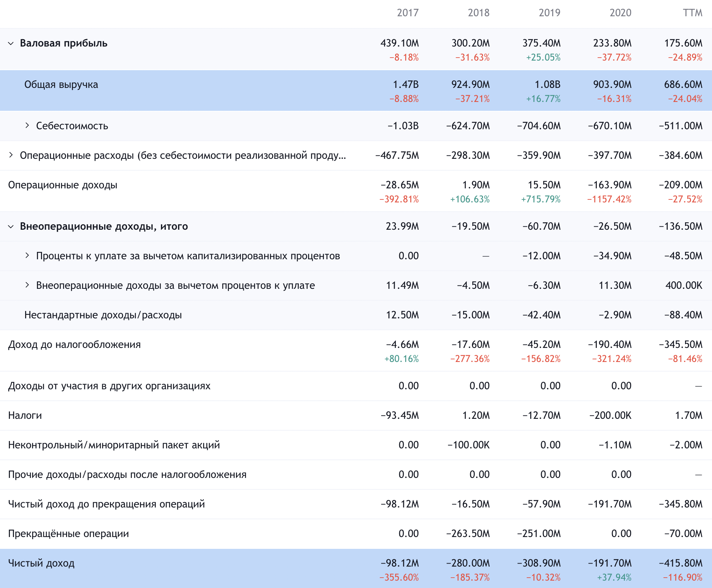The width and height of the screenshot is (712, 588).
Task: Click net income TTM value −415.80M
Action: [681, 563]
